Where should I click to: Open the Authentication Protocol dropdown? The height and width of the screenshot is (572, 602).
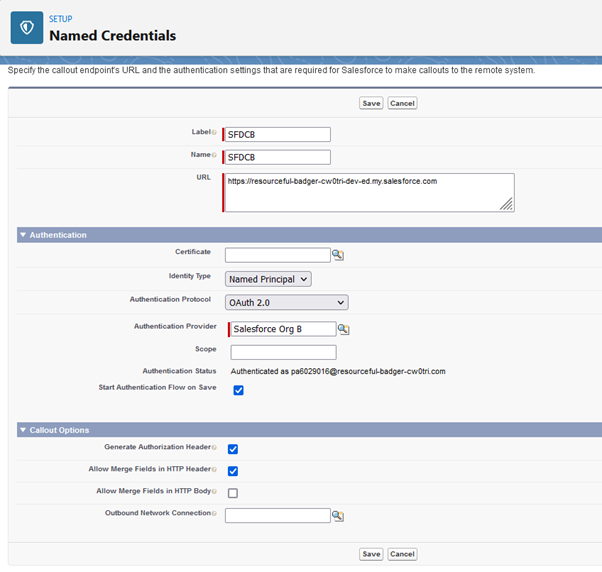pyautogui.click(x=286, y=302)
